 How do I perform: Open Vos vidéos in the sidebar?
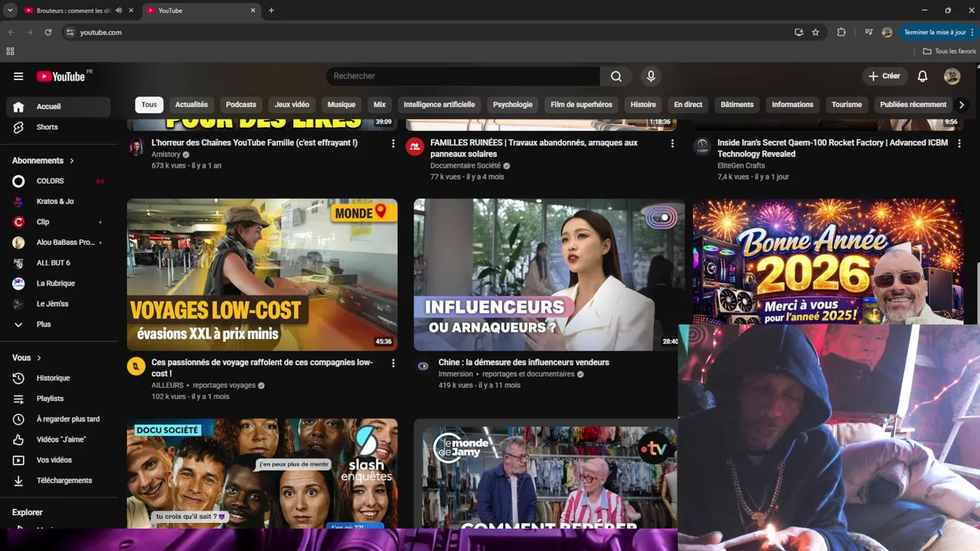point(58,460)
